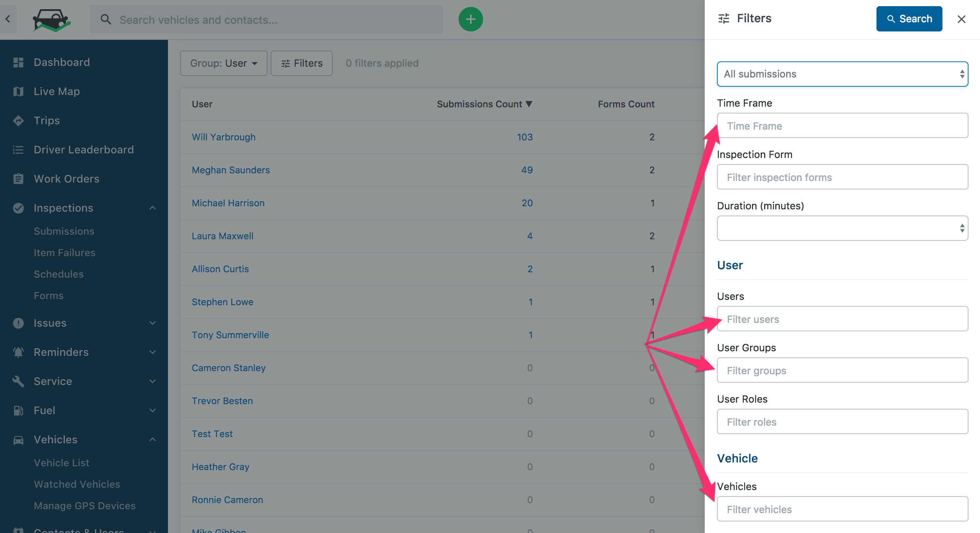Sort by Submissions Count arrow
Image resolution: width=980 pixels, height=533 pixels.
(x=529, y=104)
